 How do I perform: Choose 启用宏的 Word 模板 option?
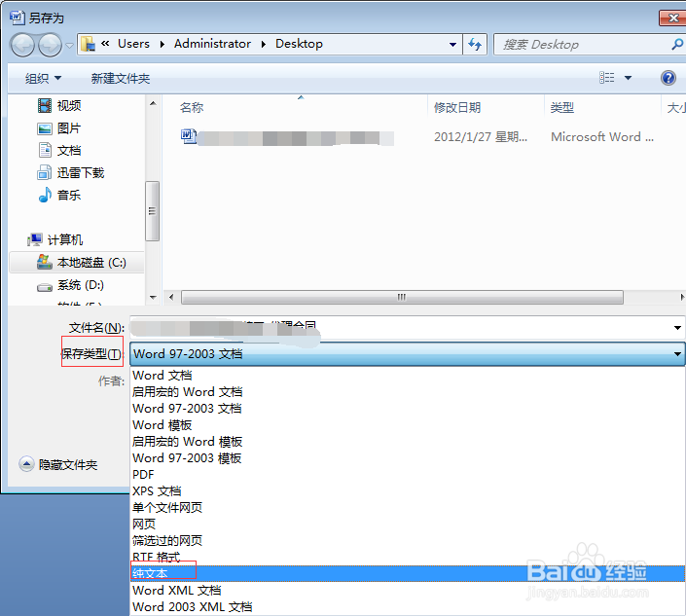[x=408, y=442]
